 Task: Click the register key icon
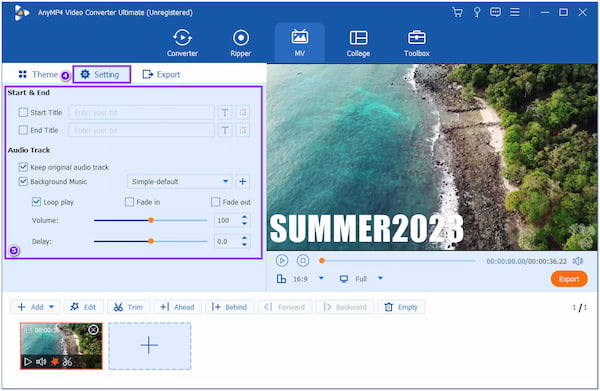coord(477,13)
